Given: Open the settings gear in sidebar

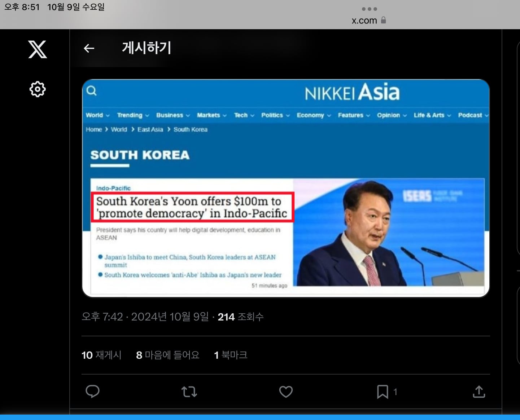Looking at the screenshot, I should click(38, 89).
